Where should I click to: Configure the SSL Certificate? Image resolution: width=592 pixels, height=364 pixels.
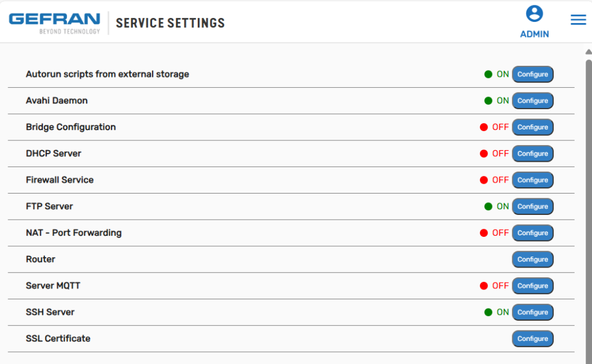(532, 339)
